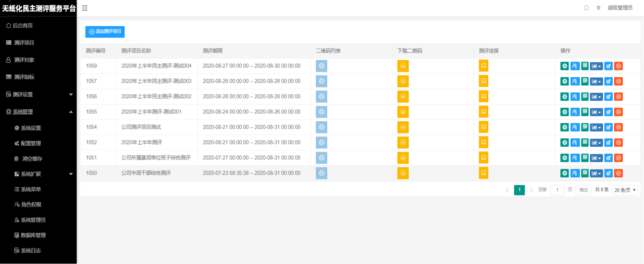Delete project 1051 with the orange X
This screenshot has width=644, height=264.
619,158
